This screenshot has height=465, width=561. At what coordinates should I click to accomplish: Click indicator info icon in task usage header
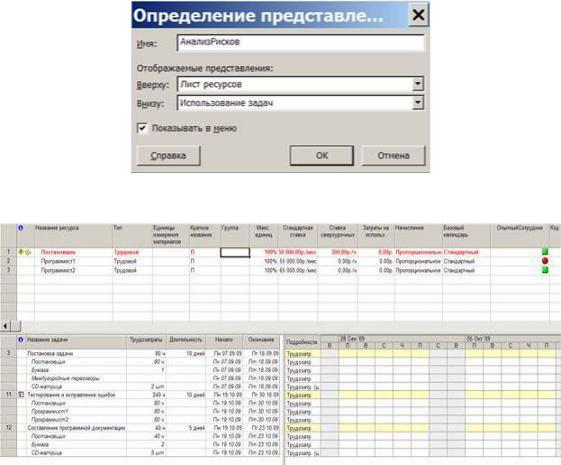tap(21, 339)
